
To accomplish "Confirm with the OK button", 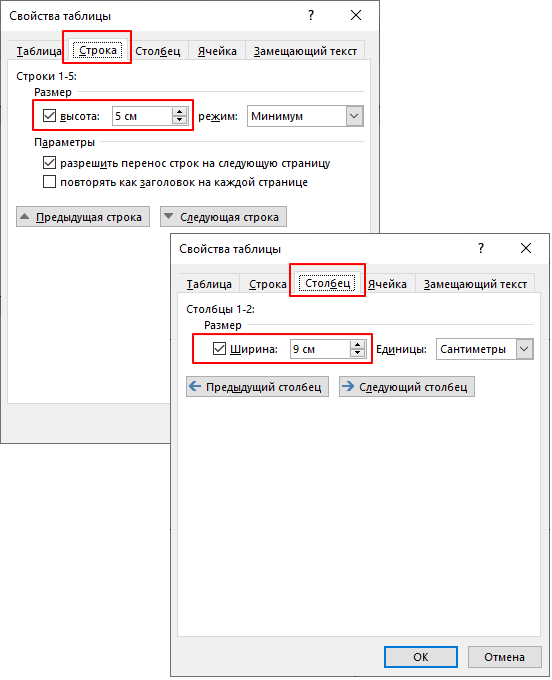I will (x=421, y=657).
